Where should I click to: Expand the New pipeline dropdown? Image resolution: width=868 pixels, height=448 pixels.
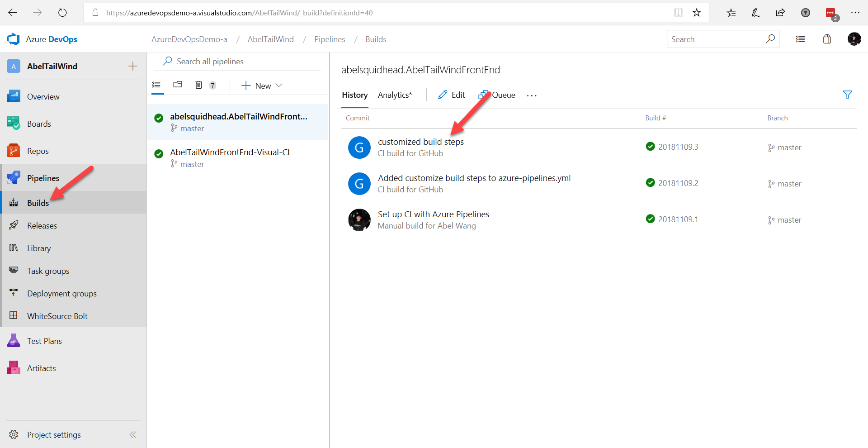[x=262, y=86]
